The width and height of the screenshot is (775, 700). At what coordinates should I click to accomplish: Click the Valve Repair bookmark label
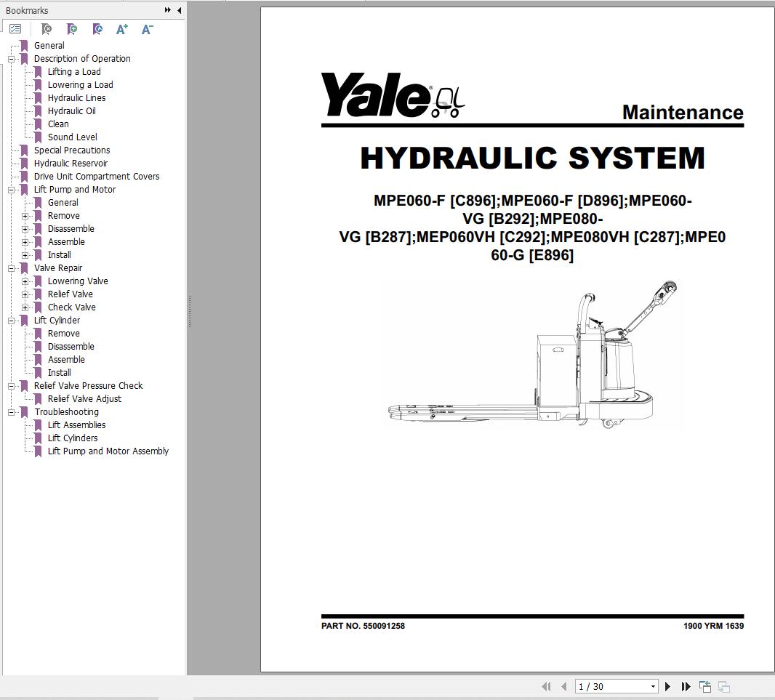coord(58,268)
